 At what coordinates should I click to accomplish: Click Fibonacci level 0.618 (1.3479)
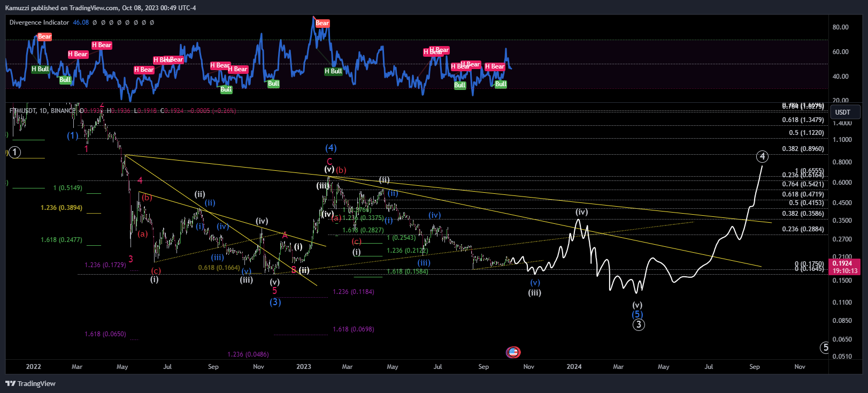(803, 120)
